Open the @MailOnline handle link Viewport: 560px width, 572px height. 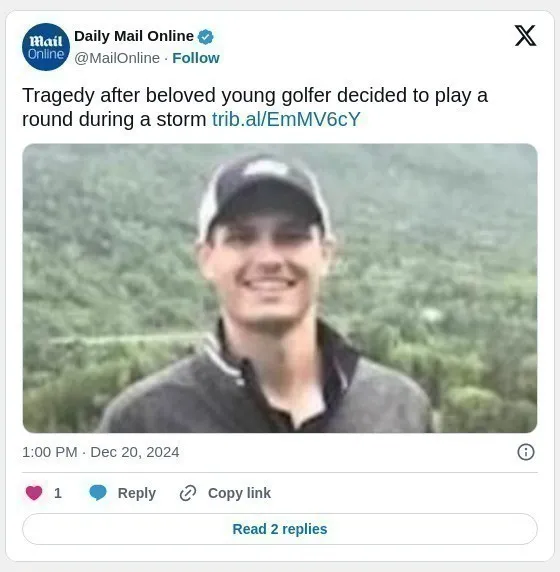(x=117, y=58)
